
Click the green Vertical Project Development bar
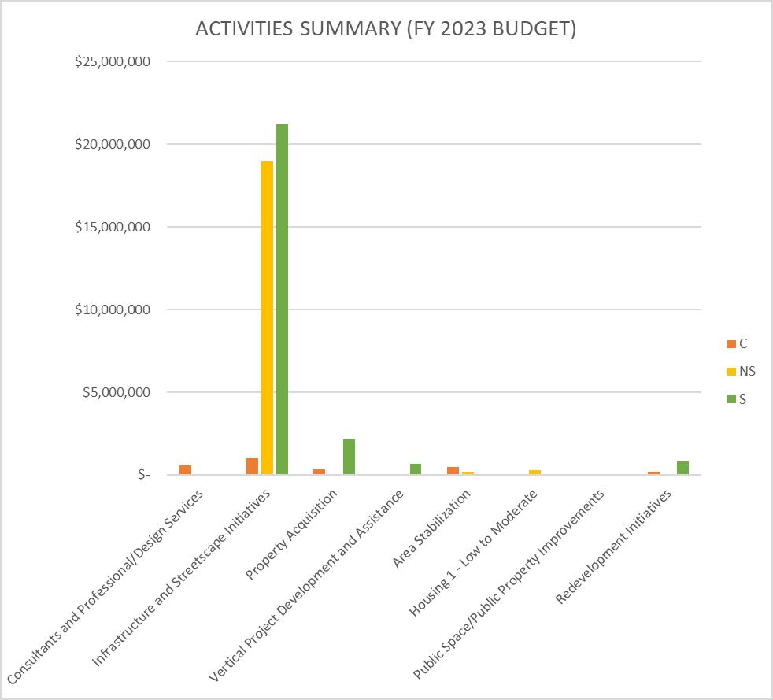coord(416,469)
